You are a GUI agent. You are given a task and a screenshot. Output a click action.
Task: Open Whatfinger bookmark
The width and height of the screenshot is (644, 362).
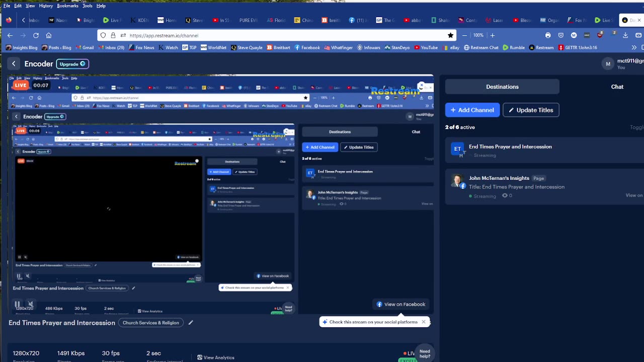(338, 47)
